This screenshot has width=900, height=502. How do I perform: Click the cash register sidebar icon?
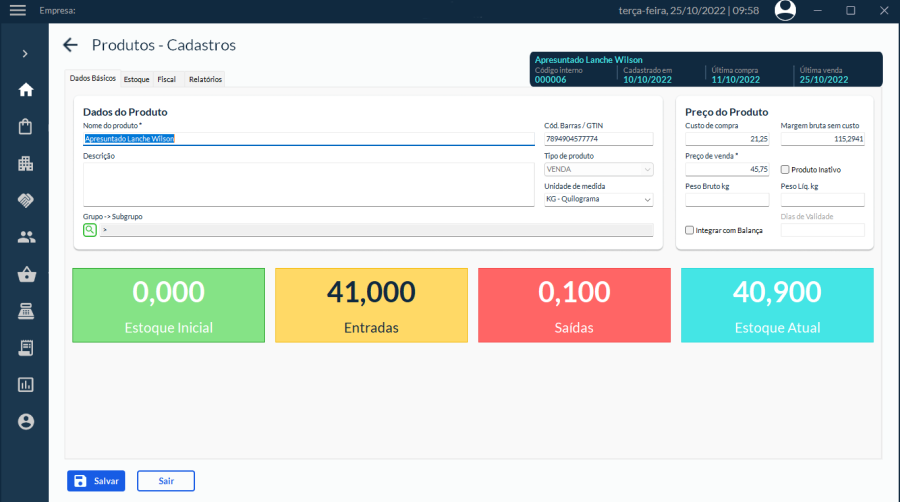(x=26, y=311)
